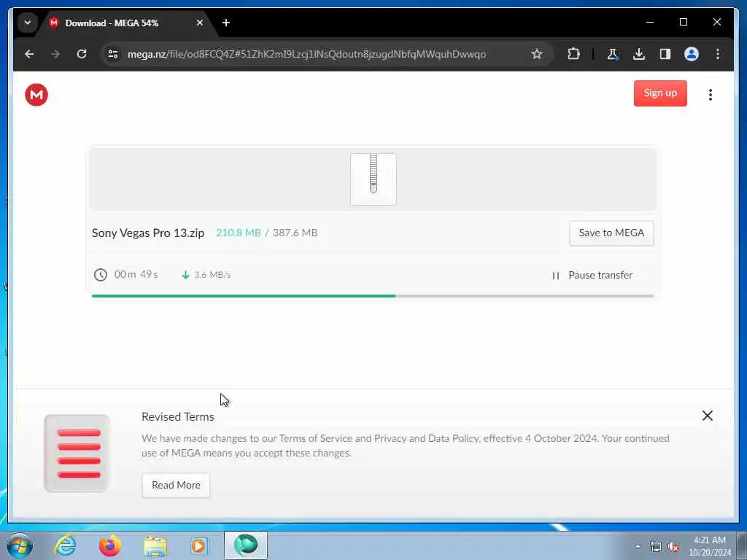This screenshot has width=747, height=560.
Task: Launch Firefox from the taskbar
Action: (x=110, y=545)
